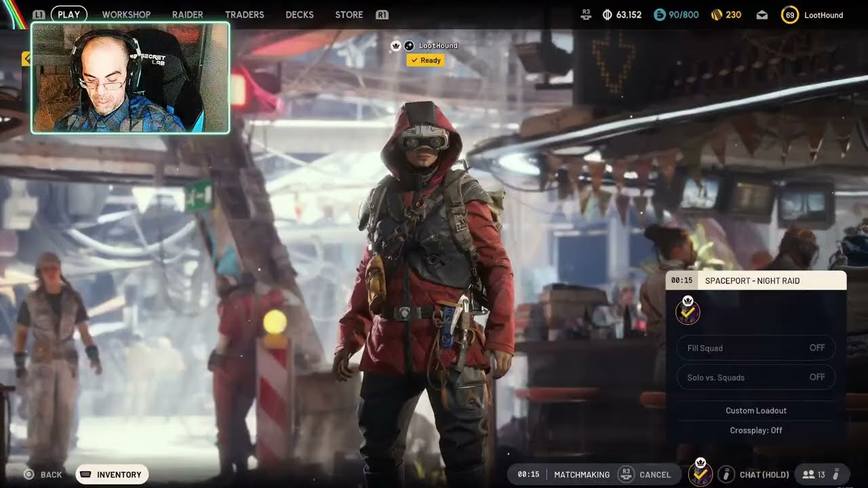
Task: Click the teal token icon beside 90/800
Action: pyautogui.click(x=659, y=14)
